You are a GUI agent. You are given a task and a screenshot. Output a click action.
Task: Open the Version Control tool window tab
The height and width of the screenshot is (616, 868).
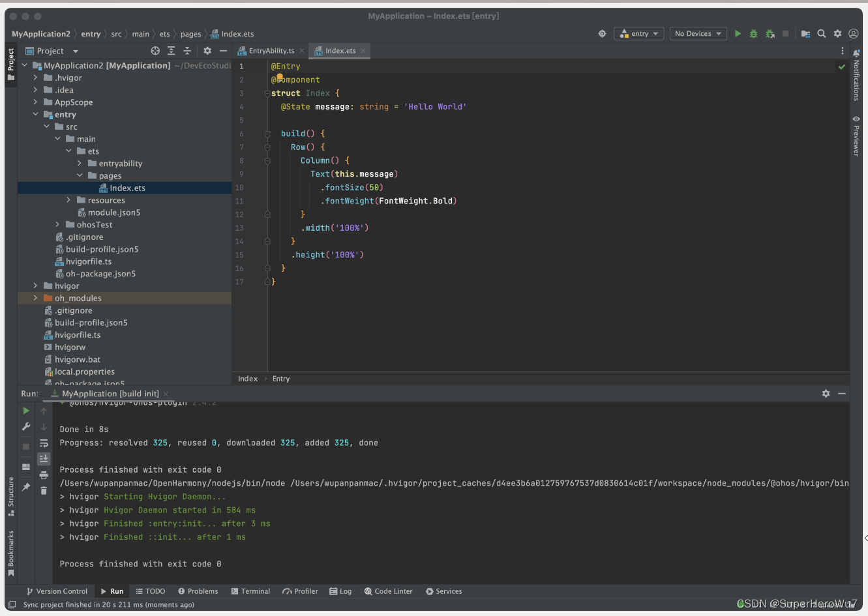(x=57, y=591)
